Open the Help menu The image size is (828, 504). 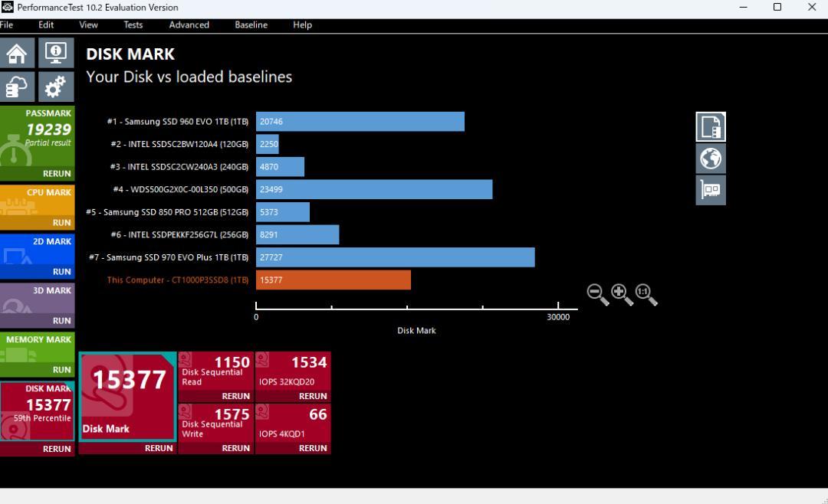click(303, 25)
